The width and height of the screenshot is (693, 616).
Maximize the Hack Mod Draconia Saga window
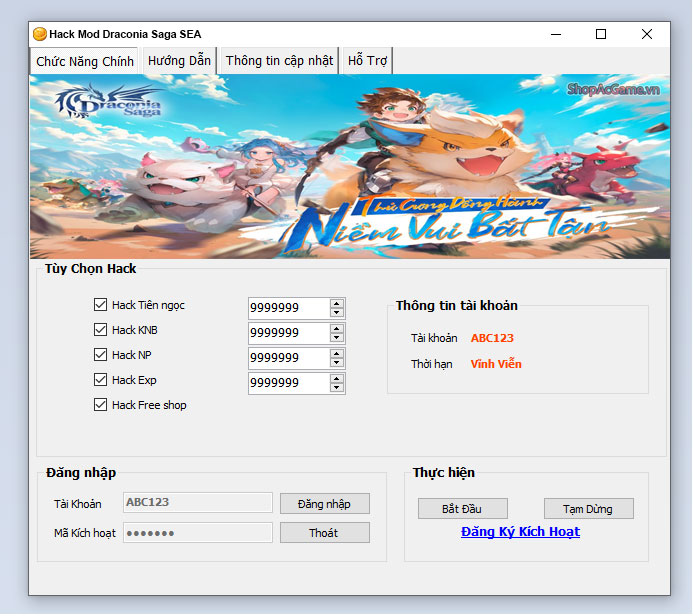[x=601, y=34]
